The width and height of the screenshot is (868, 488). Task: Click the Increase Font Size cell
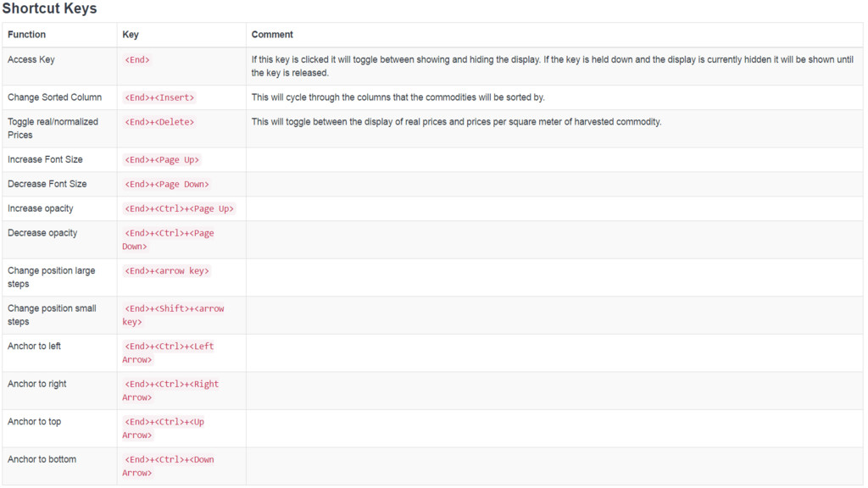pyautogui.click(x=45, y=159)
